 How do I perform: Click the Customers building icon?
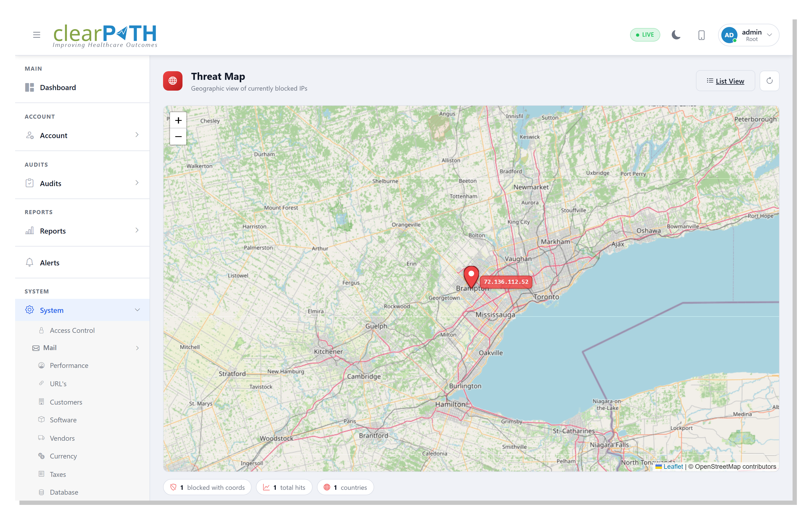pyautogui.click(x=41, y=402)
